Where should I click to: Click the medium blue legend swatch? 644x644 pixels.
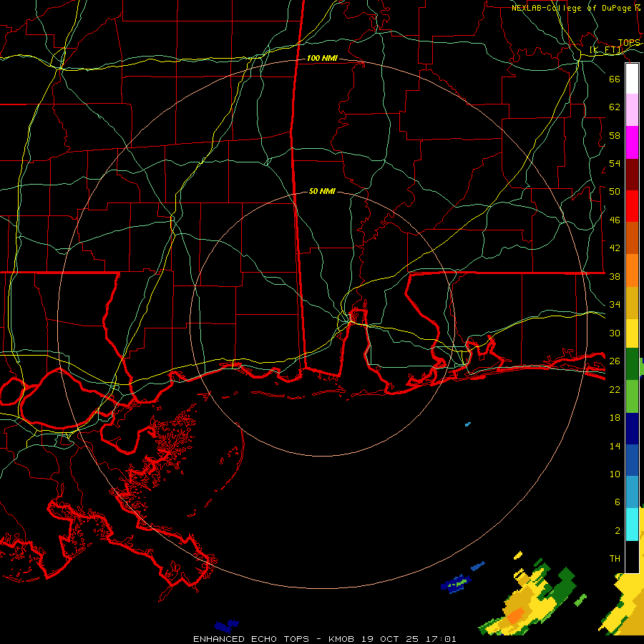coord(632,460)
